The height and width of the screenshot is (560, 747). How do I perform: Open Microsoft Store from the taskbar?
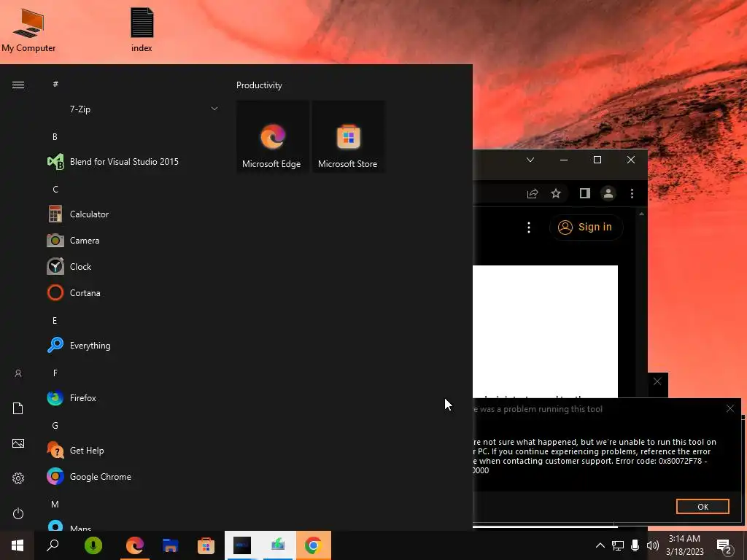(206, 545)
